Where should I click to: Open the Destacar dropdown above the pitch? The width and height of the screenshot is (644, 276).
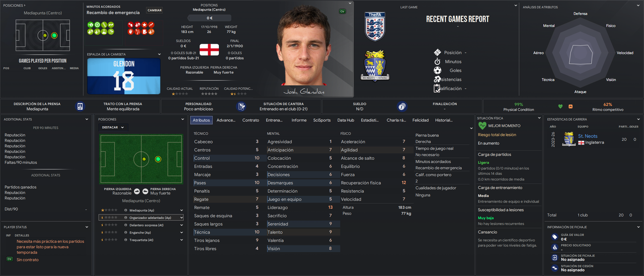pyautogui.click(x=113, y=127)
